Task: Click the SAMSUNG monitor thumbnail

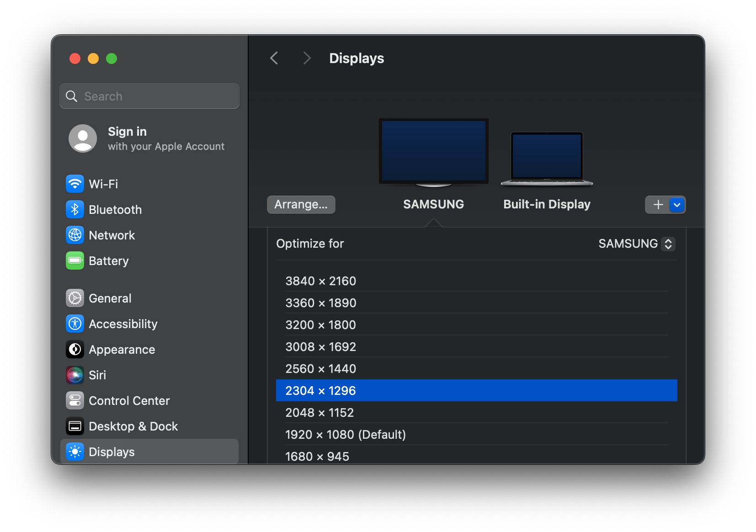Action: pyautogui.click(x=434, y=153)
